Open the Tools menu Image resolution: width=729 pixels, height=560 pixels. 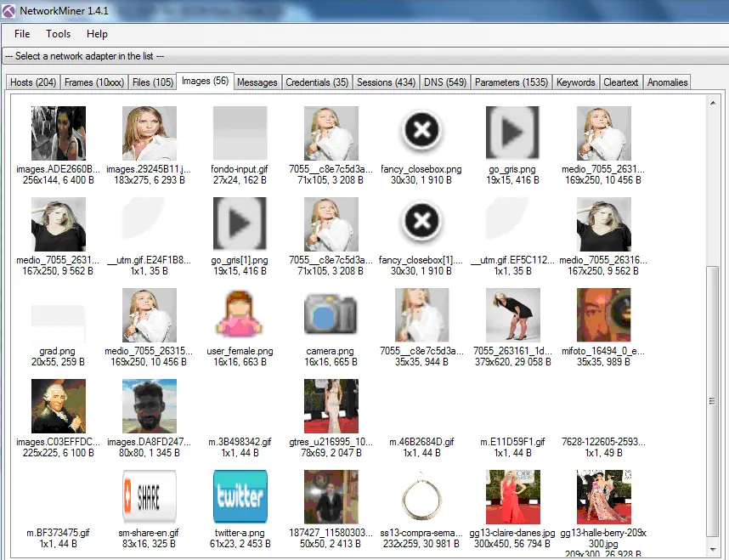click(58, 34)
